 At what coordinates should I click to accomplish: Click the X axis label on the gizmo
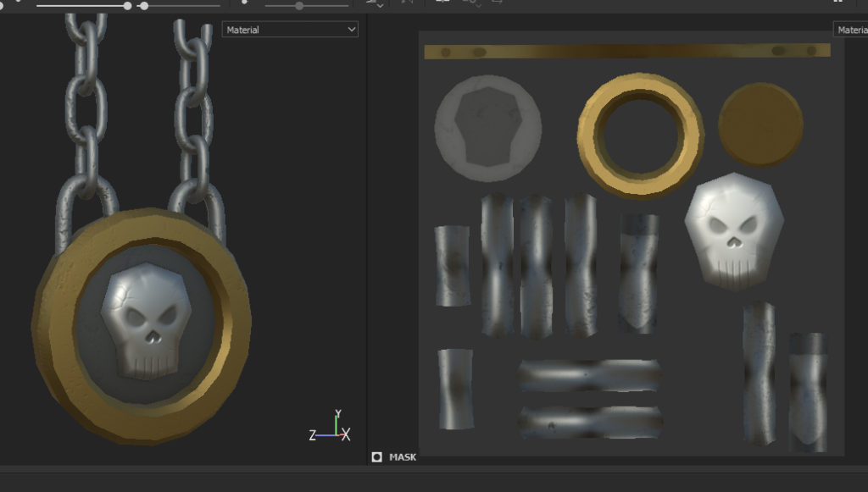pos(346,435)
